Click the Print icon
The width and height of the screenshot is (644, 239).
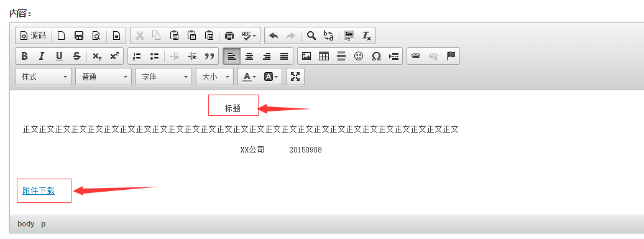coord(229,35)
